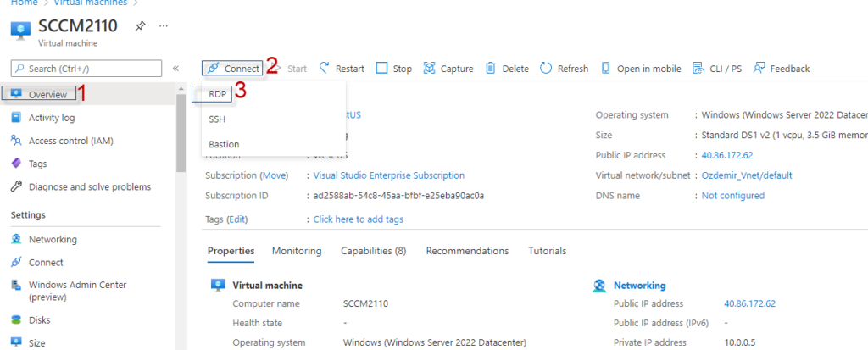Screen dimensions: 868x350
Task: Click the Stop square icon
Action: coord(381,68)
